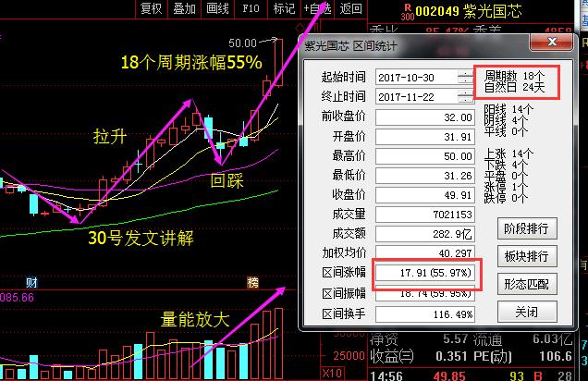This screenshot has width=588, height=381.
Task: Click the 49.85 trade price entry
Action: (449, 375)
